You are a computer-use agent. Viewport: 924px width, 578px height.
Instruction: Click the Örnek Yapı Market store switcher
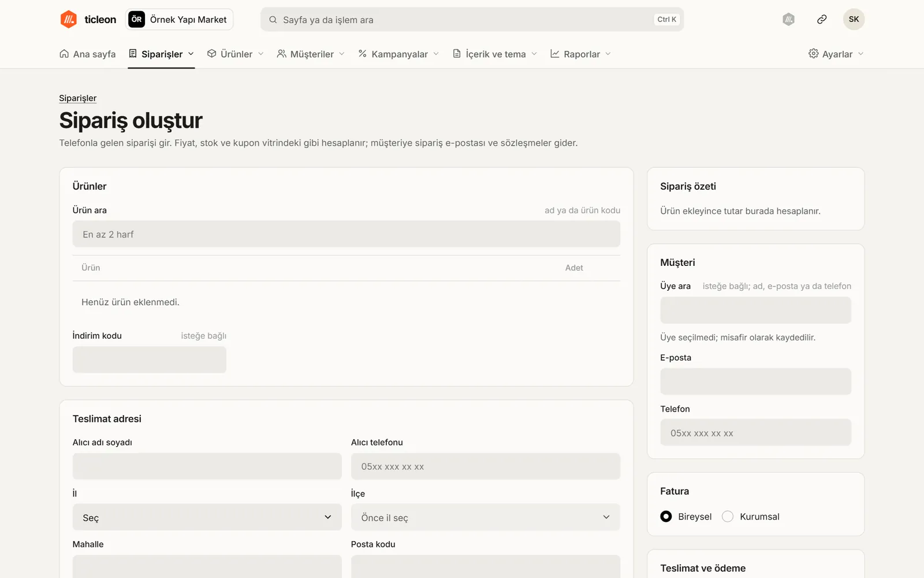coord(180,19)
